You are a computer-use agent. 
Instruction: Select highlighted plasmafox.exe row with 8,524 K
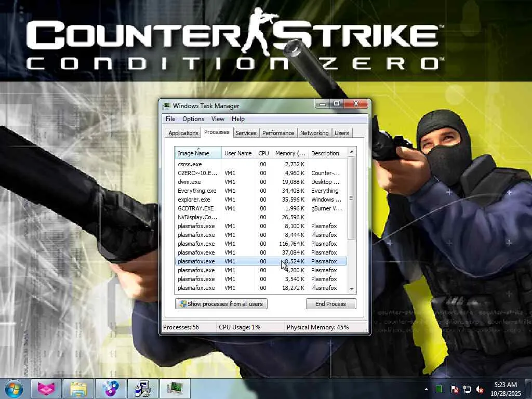261,261
